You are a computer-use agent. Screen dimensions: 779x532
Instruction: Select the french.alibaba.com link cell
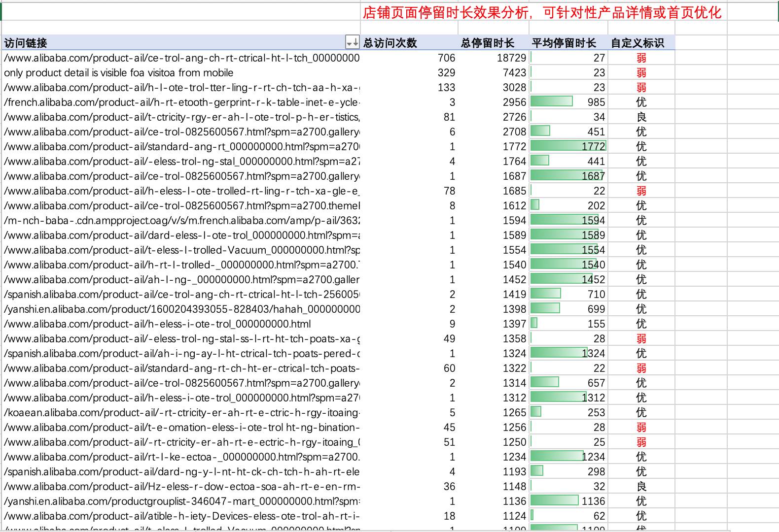(x=181, y=102)
